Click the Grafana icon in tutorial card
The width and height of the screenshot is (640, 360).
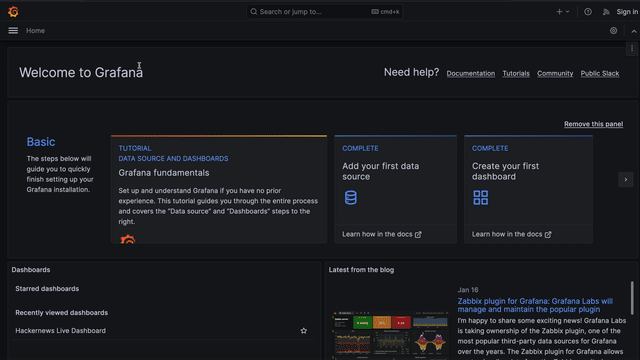[x=128, y=239]
